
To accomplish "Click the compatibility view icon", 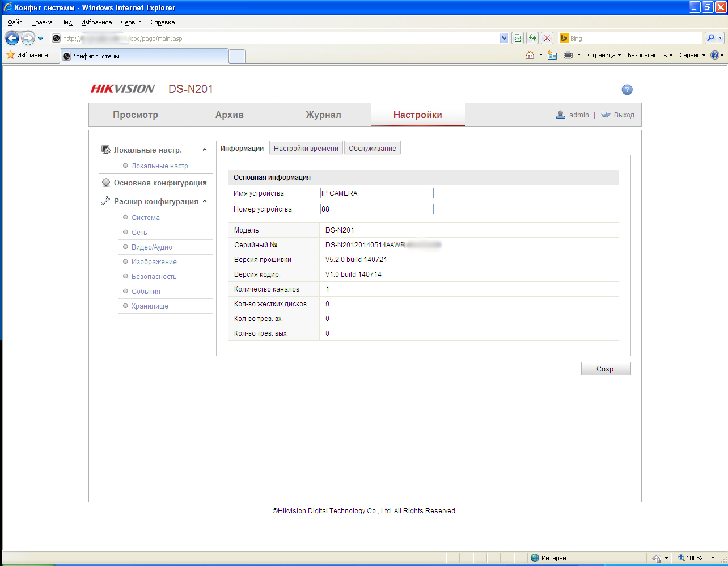I will [x=518, y=38].
